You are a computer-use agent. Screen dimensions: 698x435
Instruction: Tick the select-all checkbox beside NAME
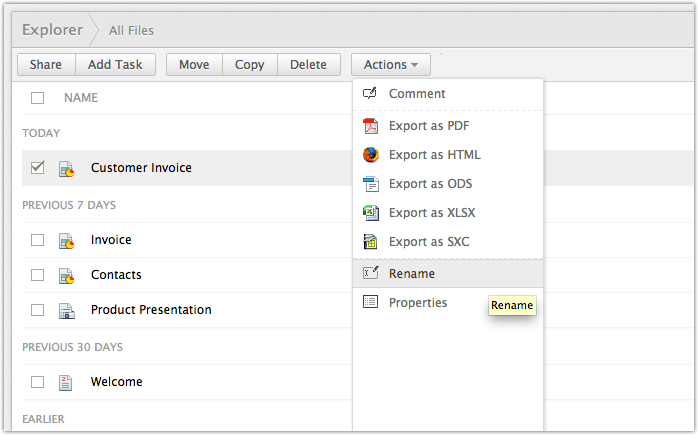pos(38,98)
